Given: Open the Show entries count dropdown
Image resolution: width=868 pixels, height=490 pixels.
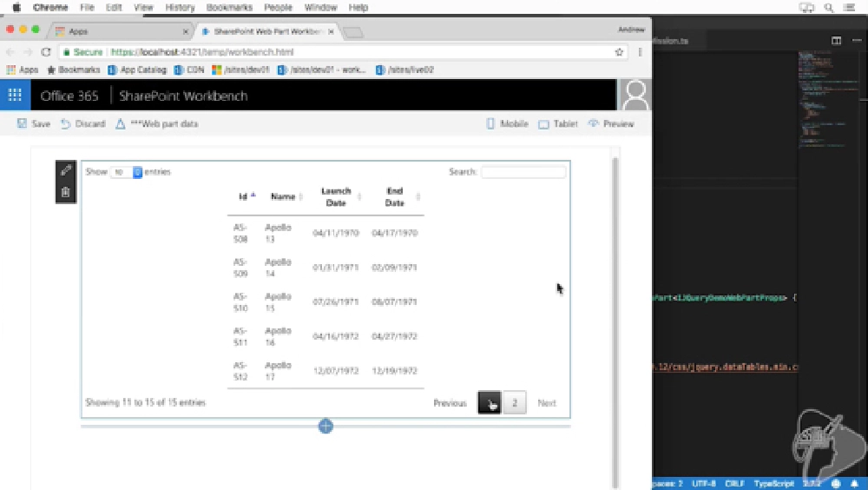Looking at the screenshot, I should (127, 172).
